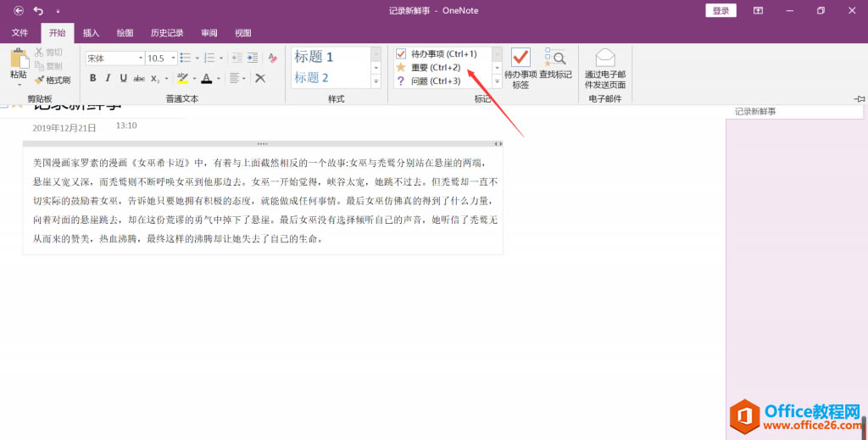The image size is (868, 440).
Task: Switch to the 审阅 tab
Action: click(209, 33)
